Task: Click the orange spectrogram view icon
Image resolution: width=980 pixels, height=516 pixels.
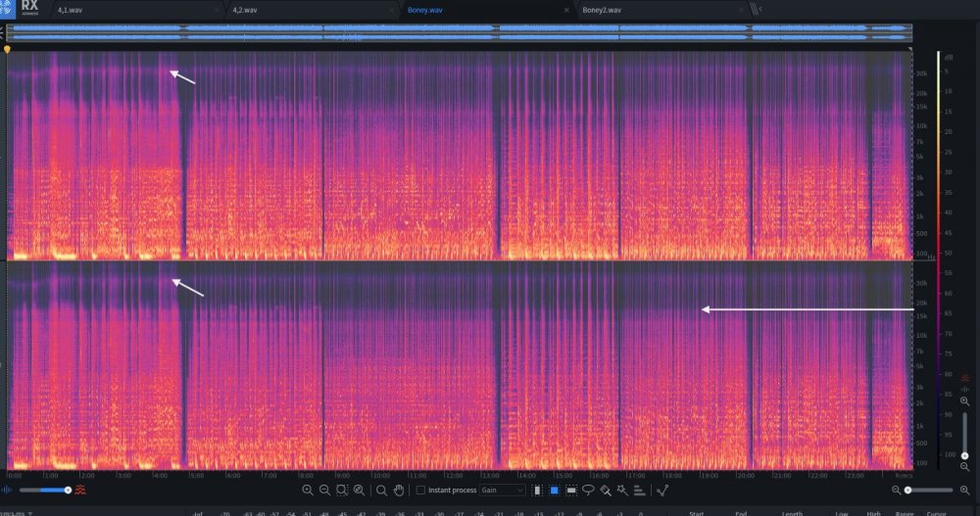Action: pos(80,491)
